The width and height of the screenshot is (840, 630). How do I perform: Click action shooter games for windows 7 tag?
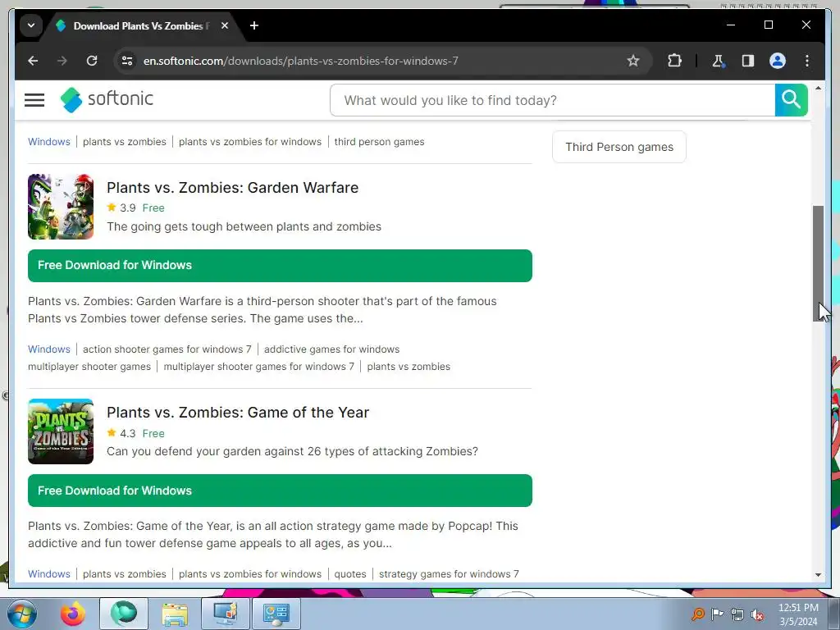pos(167,349)
